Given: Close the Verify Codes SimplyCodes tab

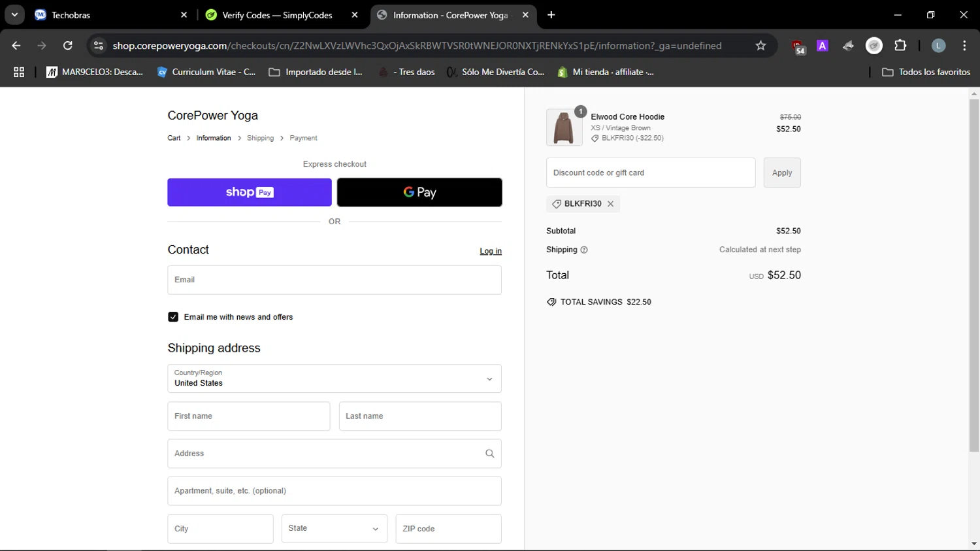Looking at the screenshot, I should click(355, 15).
